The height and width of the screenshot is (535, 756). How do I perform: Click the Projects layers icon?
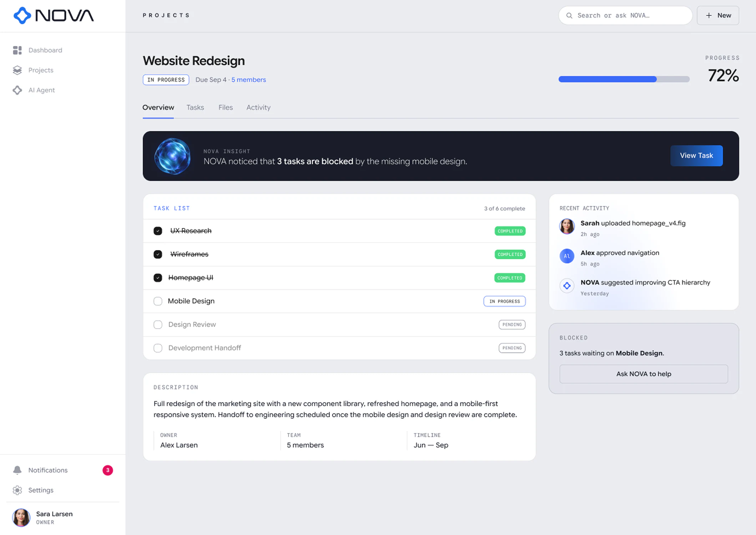coord(17,70)
